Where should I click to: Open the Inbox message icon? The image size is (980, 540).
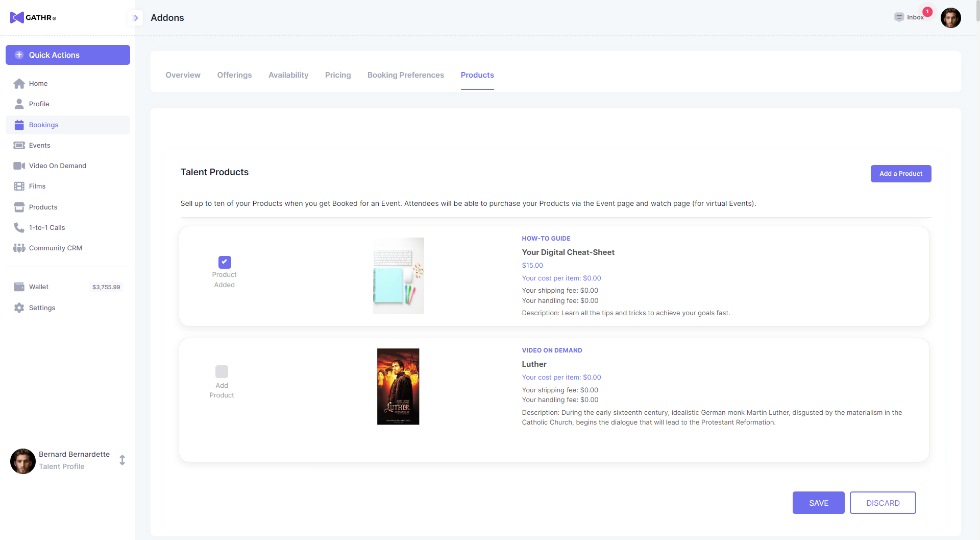point(899,17)
